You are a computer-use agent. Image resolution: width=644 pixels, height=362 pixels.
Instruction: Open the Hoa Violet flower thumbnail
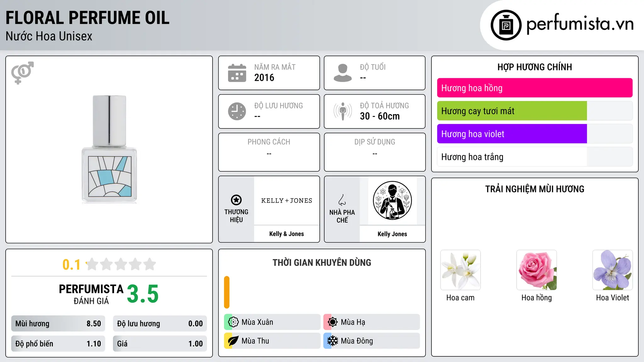(x=613, y=270)
